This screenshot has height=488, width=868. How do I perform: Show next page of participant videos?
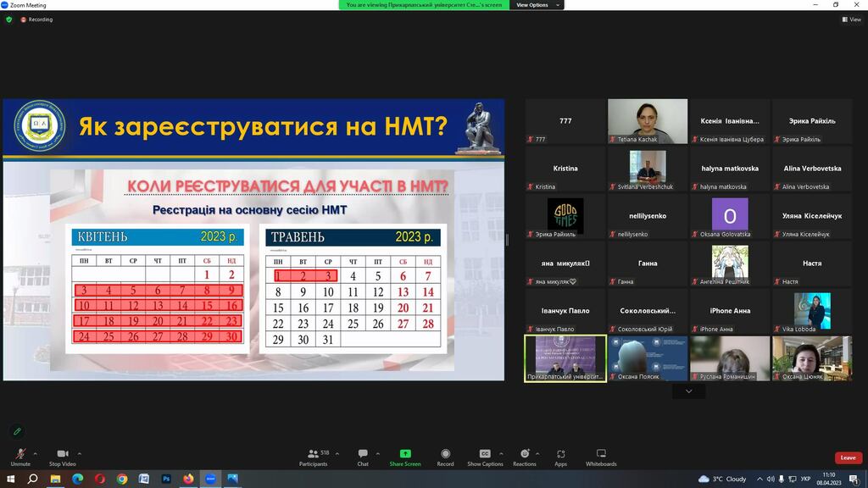click(x=688, y=391)
